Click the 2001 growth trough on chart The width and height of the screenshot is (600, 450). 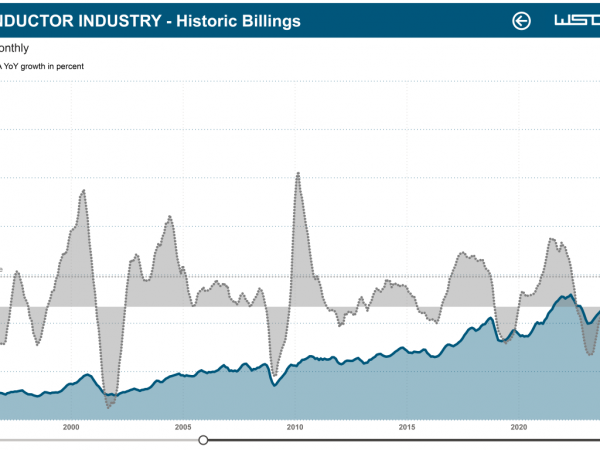click(x=109, y=407)
